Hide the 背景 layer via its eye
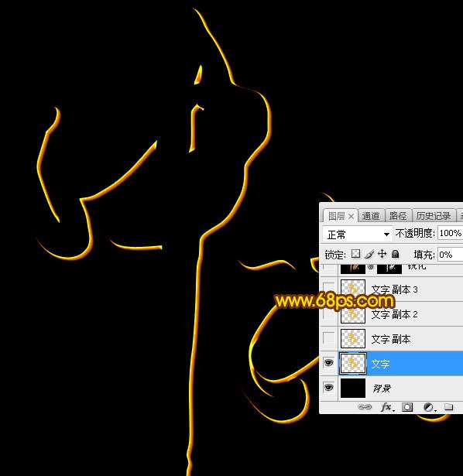 [x=328, y=387]
